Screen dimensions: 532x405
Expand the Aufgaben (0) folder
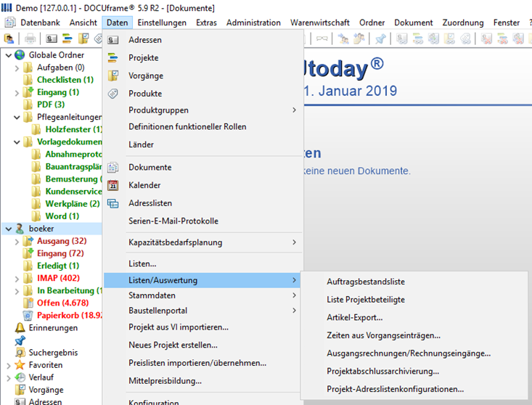(x=17, y=67)
